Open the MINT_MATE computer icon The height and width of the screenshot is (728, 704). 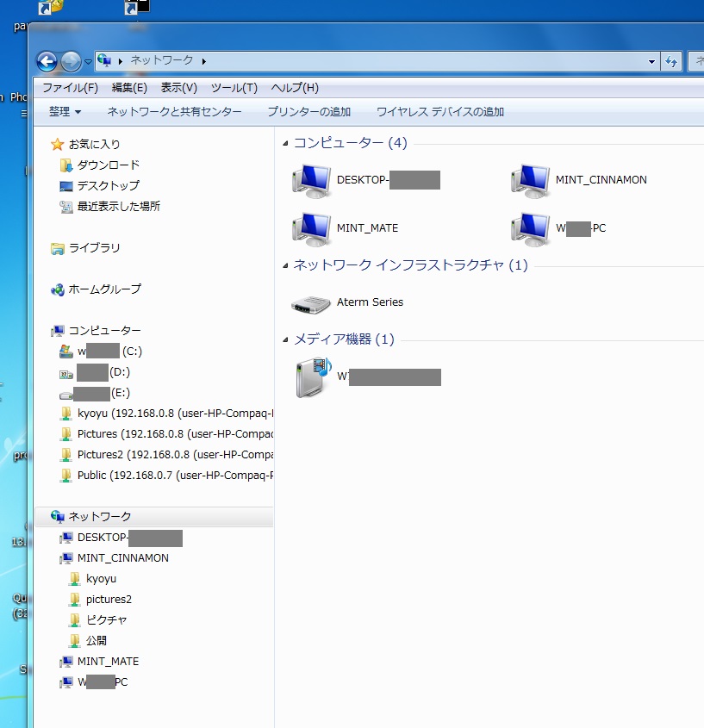311,228
